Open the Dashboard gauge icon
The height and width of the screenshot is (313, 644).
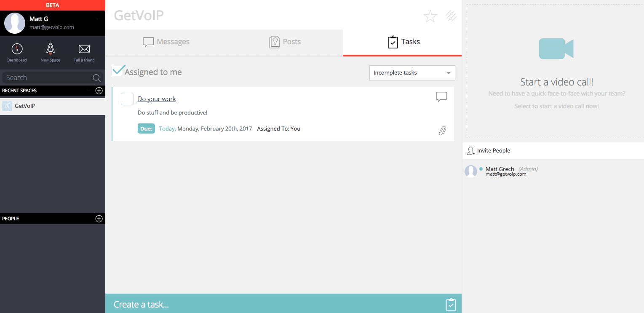tap(17, 49)
